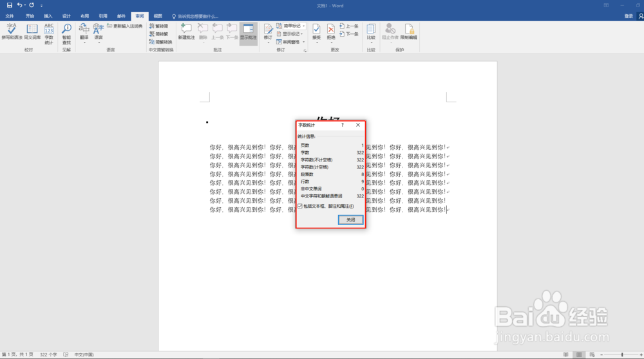Screen dimensions: 644x359
Task: Open the Customize Quick Access Toolbar arrow
Action: pyautogui.click(x=41, y=6)
